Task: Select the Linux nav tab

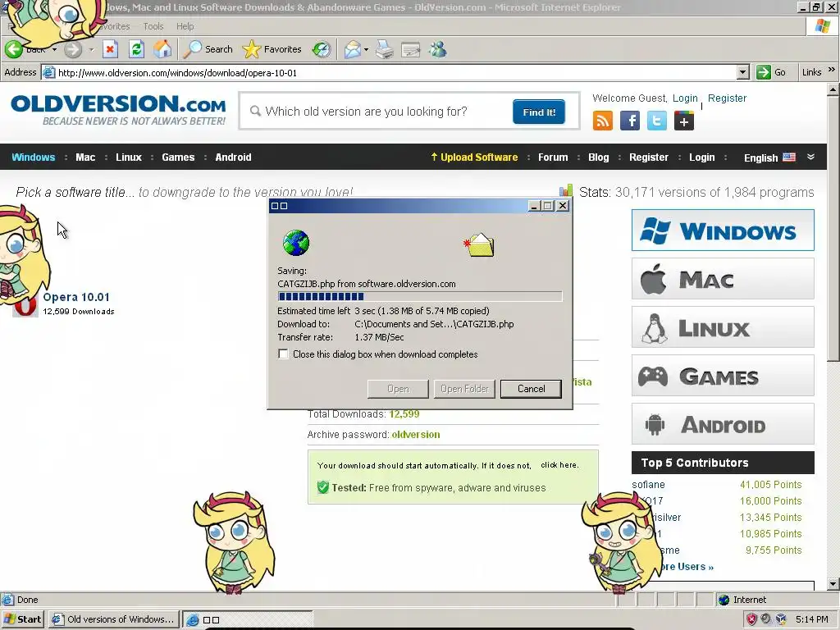Action: pos(129,157)
